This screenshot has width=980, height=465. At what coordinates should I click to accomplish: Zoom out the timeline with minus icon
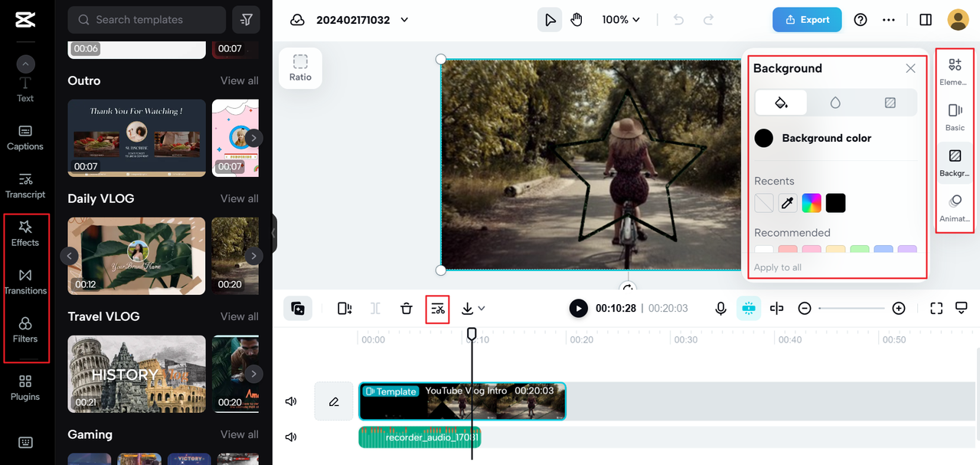(x=805, y=308)
